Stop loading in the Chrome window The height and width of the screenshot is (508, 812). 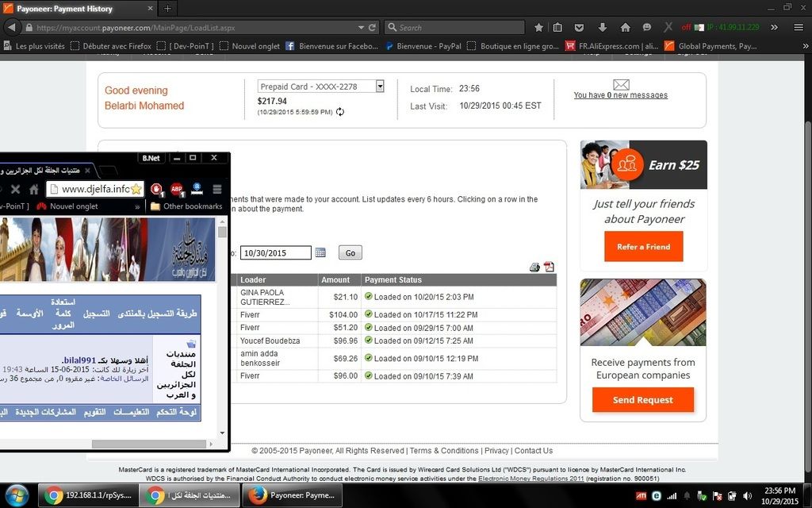tap(16, 189)
